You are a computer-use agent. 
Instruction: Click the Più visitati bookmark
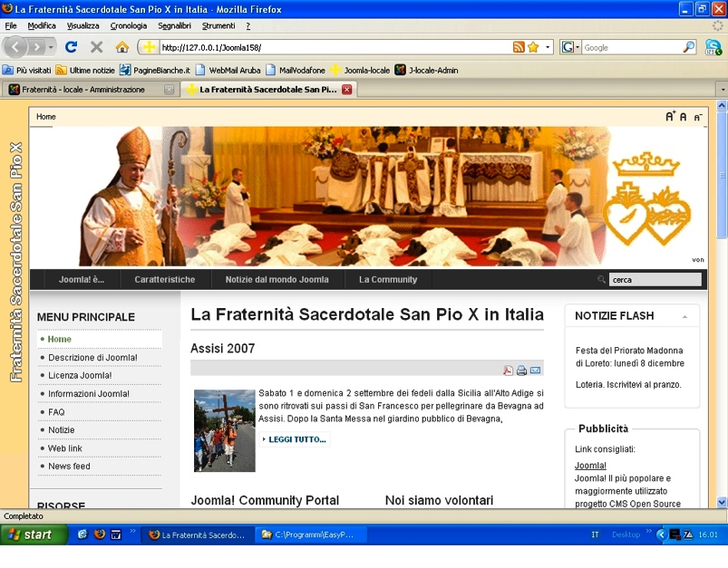coord(27,70)
